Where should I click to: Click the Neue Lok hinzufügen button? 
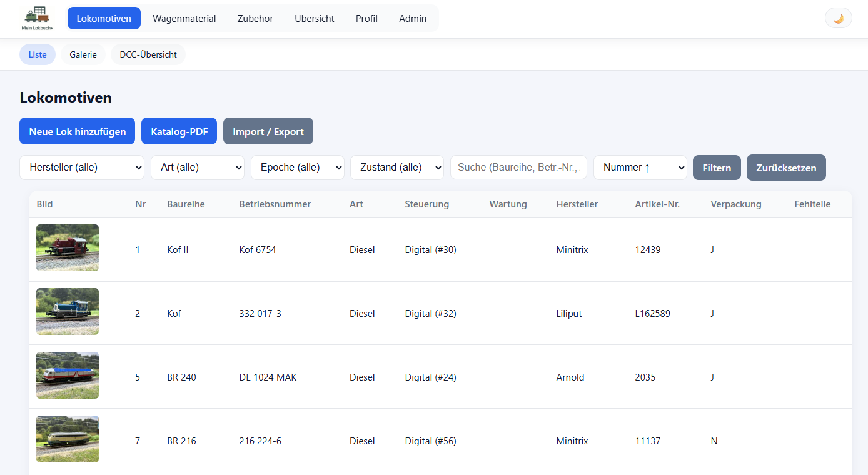[78, 131]
